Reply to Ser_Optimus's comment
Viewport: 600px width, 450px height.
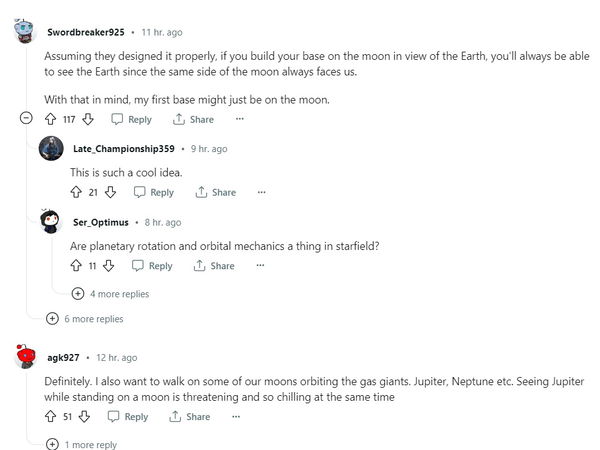151,266
